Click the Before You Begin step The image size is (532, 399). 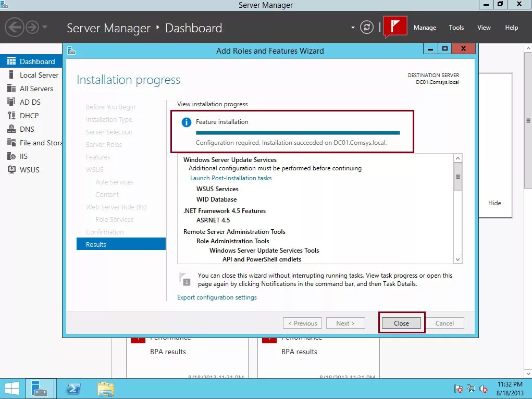point(110,107)
